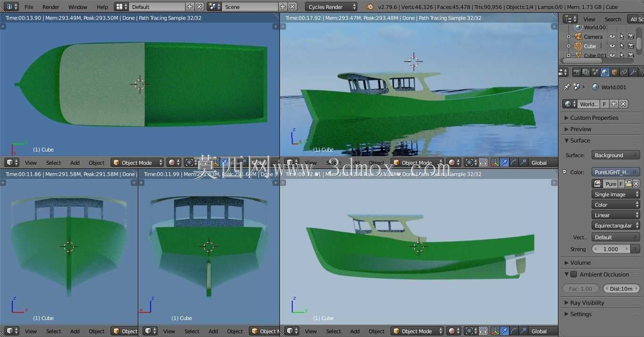This screenshot has width=644, height=337.
Task: Unlink the Pure image datablock
Action: click(x=636, y=184)
